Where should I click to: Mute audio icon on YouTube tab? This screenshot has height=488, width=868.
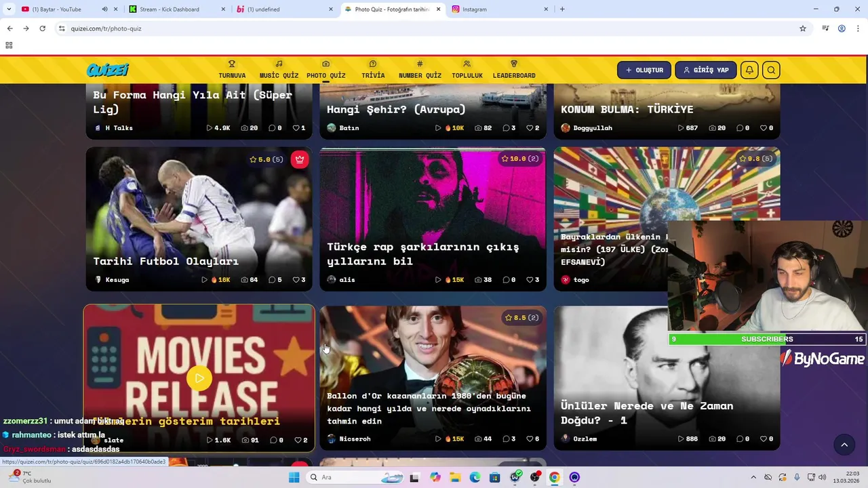tap(104, 9)
